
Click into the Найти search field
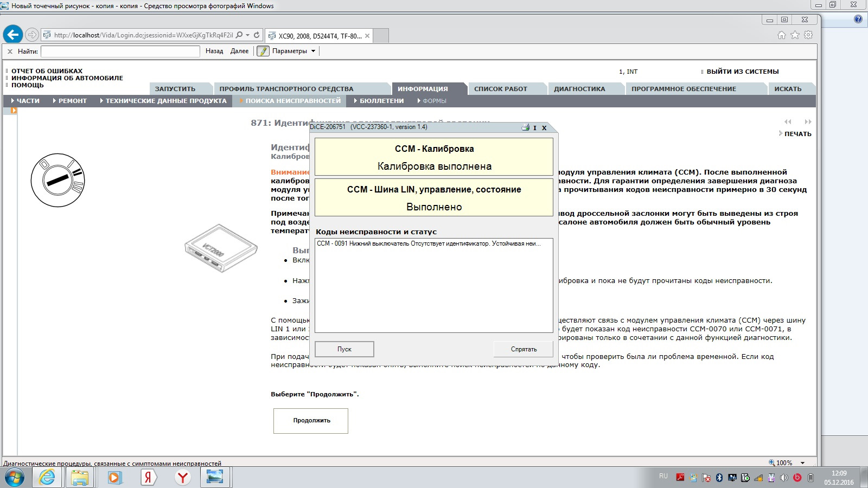click(x=120, y=52)
